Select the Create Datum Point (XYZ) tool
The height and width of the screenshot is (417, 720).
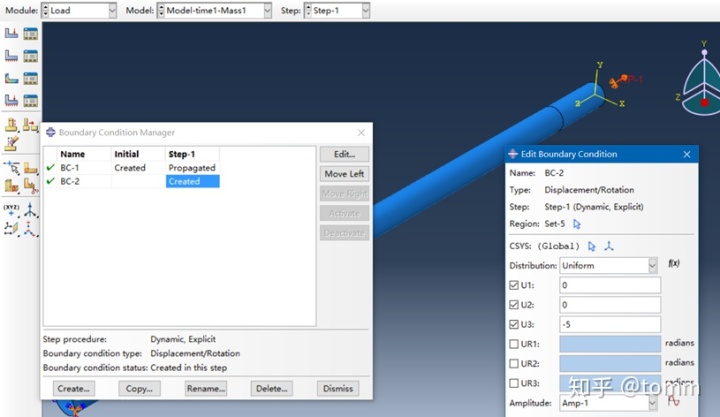click(x=11, y=210)
